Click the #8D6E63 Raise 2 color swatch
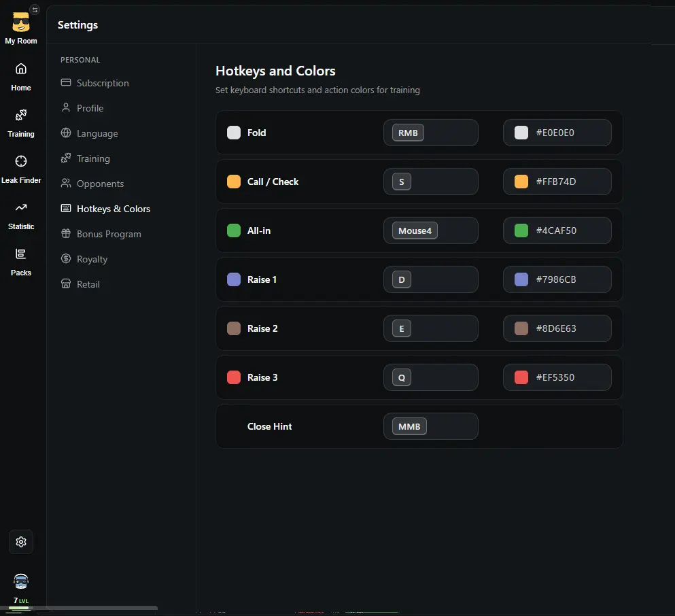Image resolution: width=675 pixels, height=616 pixels. click(521, 328)
